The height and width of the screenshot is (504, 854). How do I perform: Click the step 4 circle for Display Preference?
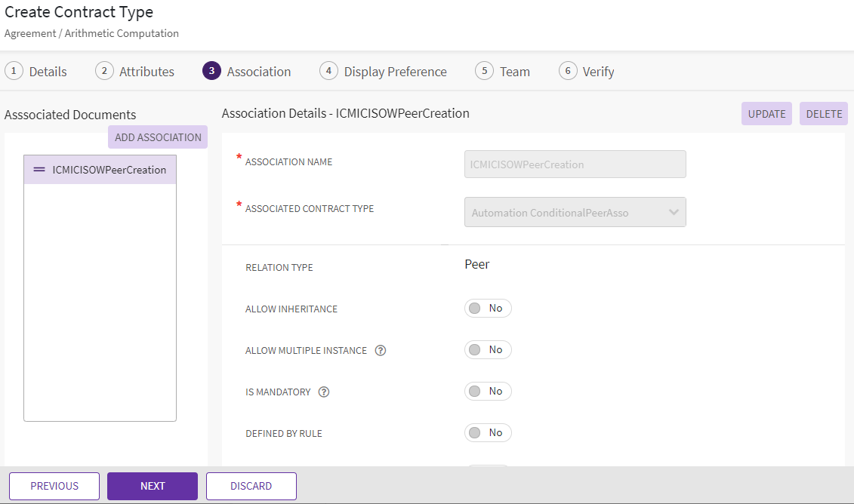[328, 71]
